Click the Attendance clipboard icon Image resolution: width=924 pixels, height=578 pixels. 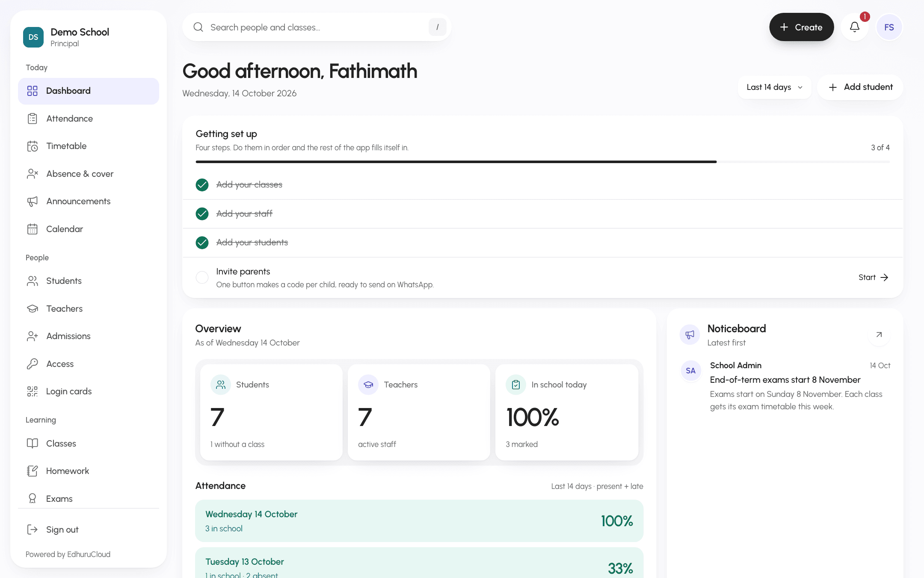point(33,119)
